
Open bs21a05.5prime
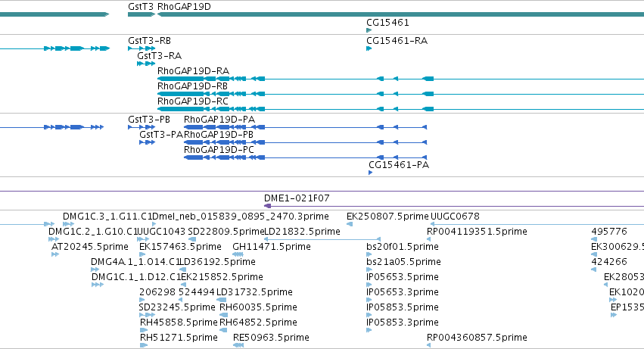[x=404, y=262]
